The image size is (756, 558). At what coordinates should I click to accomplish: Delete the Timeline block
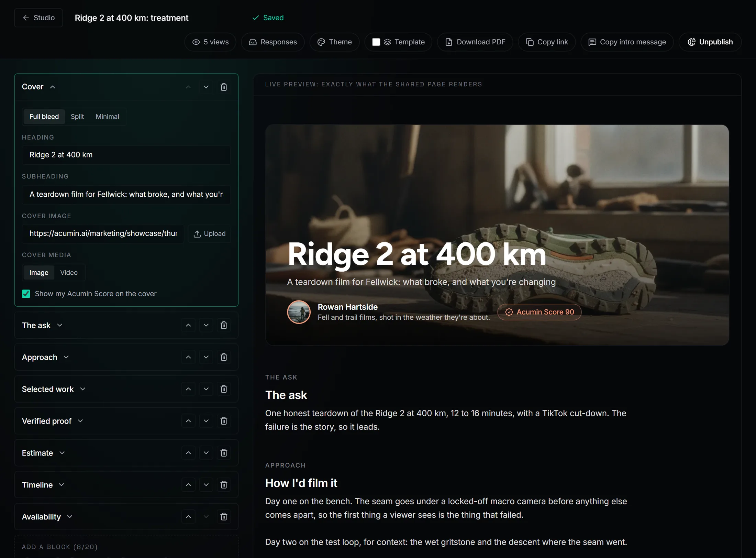(224, 485)
